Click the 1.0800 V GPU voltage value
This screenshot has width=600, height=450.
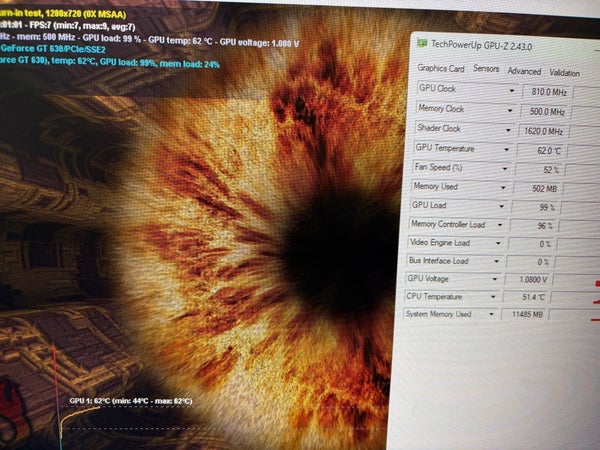[x=528, y=279]
